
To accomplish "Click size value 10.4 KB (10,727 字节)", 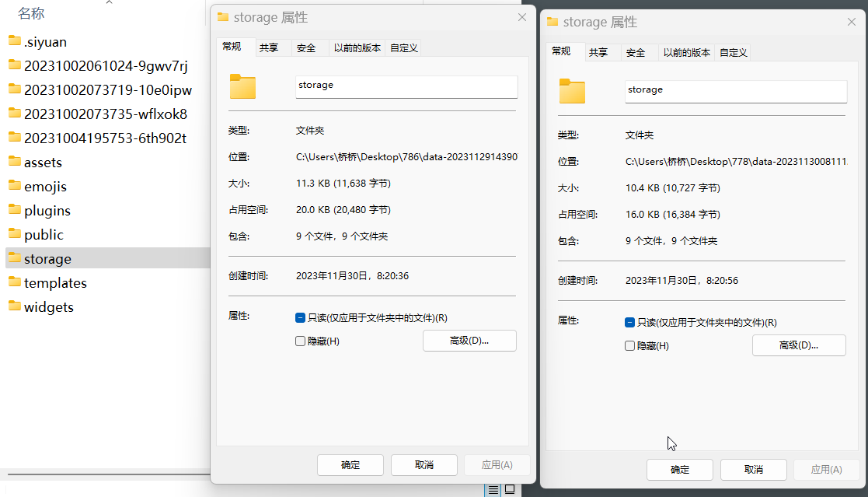I will pos(673,187).
